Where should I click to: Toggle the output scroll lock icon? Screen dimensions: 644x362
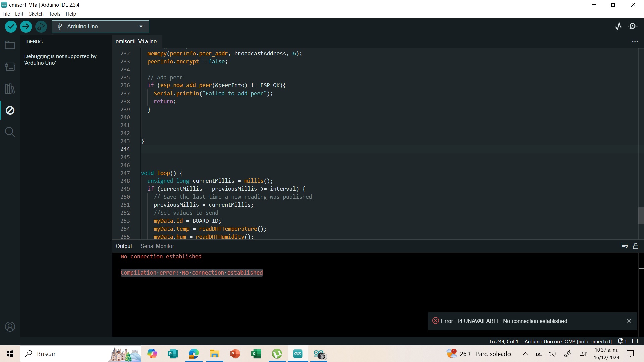636,246
